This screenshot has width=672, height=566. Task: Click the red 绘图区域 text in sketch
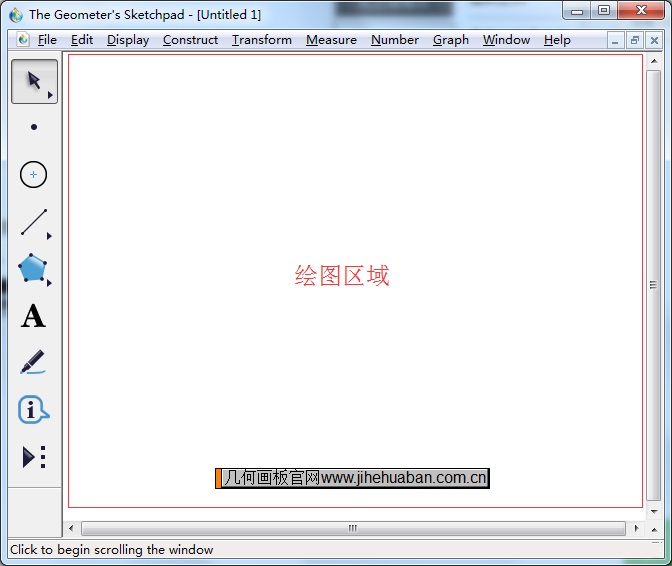pos(342,276)
